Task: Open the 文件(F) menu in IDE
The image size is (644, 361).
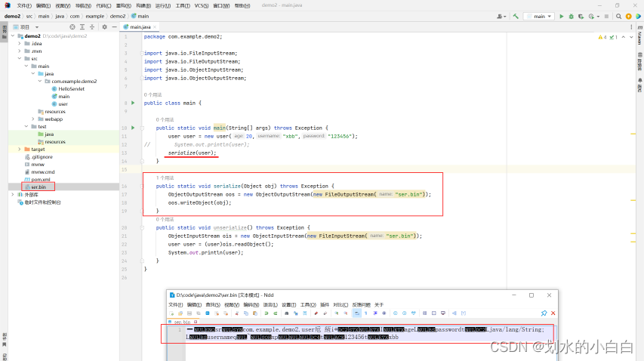Action: click(x=24, y=6)
